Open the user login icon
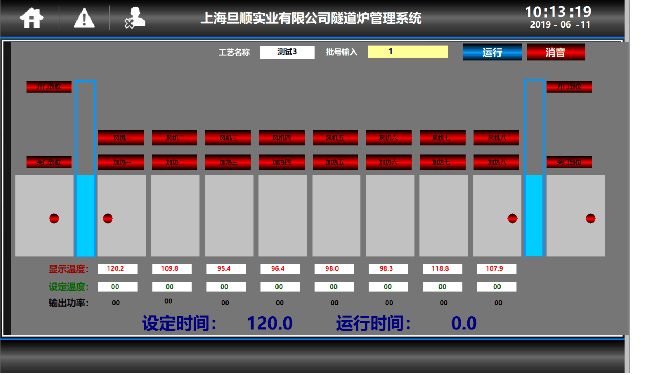The height and width of the screenshot is (375, 666). click(x=135, y=18)
